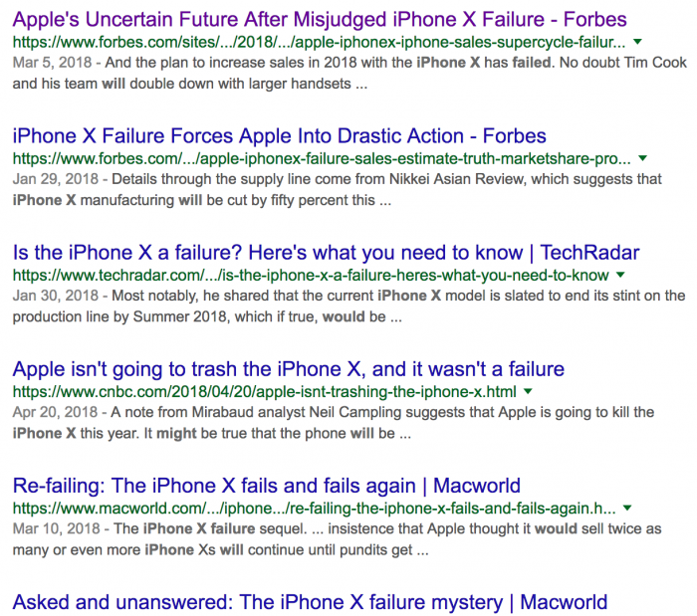The image size is (697, 616).
Task: Open CNBC's 'Apple isn't going to trash the iPhone X' result
Action: coord(288,368)
